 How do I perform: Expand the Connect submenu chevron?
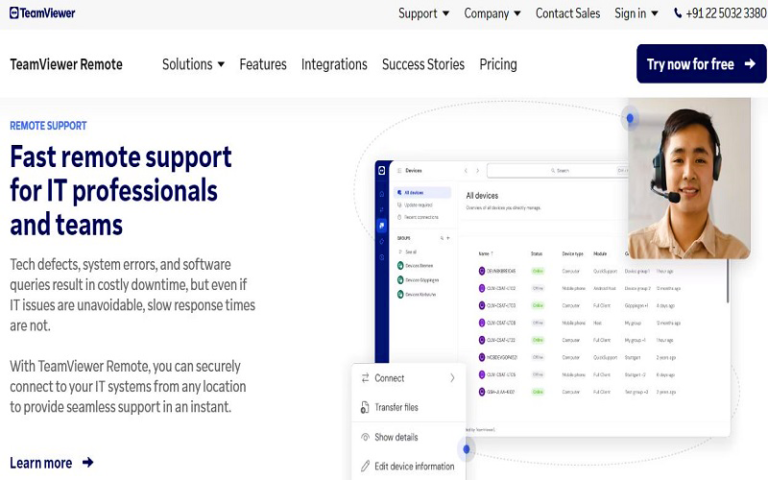pos(452,378)
